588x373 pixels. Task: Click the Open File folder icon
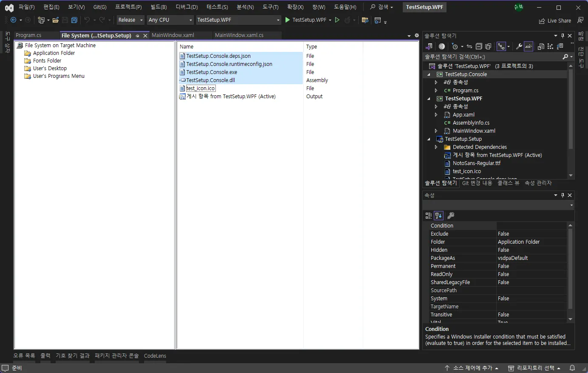tap(55, 20)
